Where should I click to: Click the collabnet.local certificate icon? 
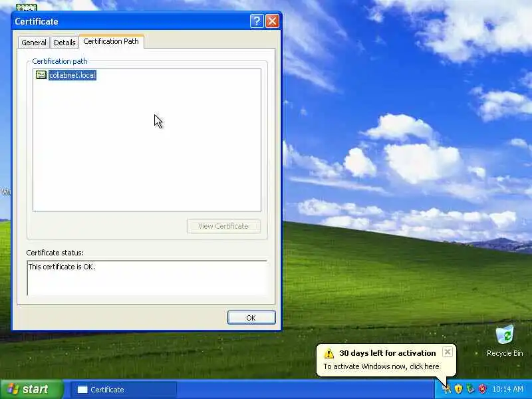coord(41,75)
